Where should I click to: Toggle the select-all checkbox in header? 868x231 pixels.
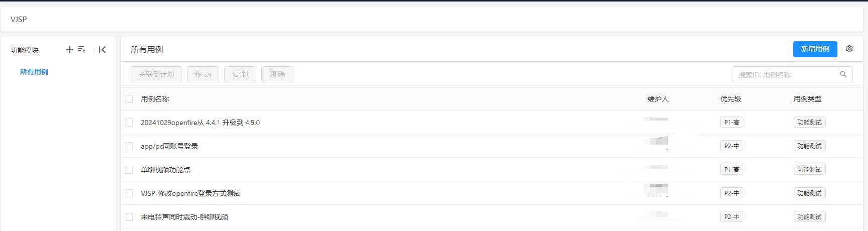pyautogui.click(x=129, y=99)
